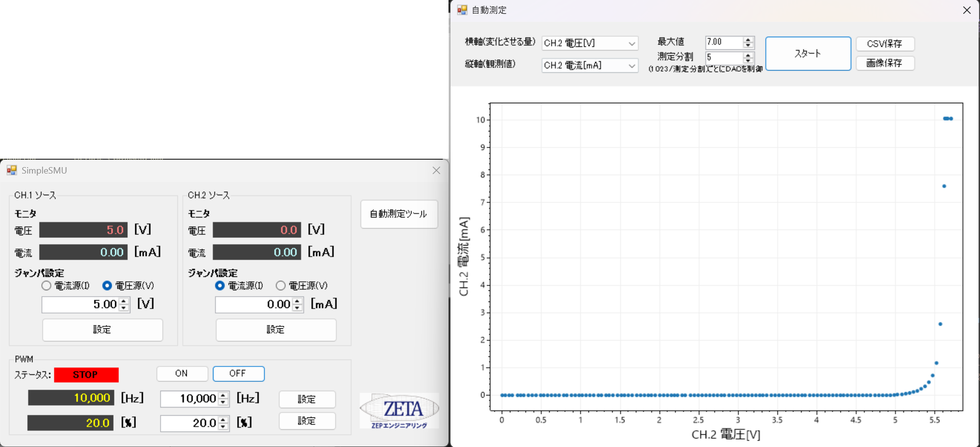980x447 pixels.
Task: Select CH.2 電圧源(V) radio button
Action: point(281,286)
